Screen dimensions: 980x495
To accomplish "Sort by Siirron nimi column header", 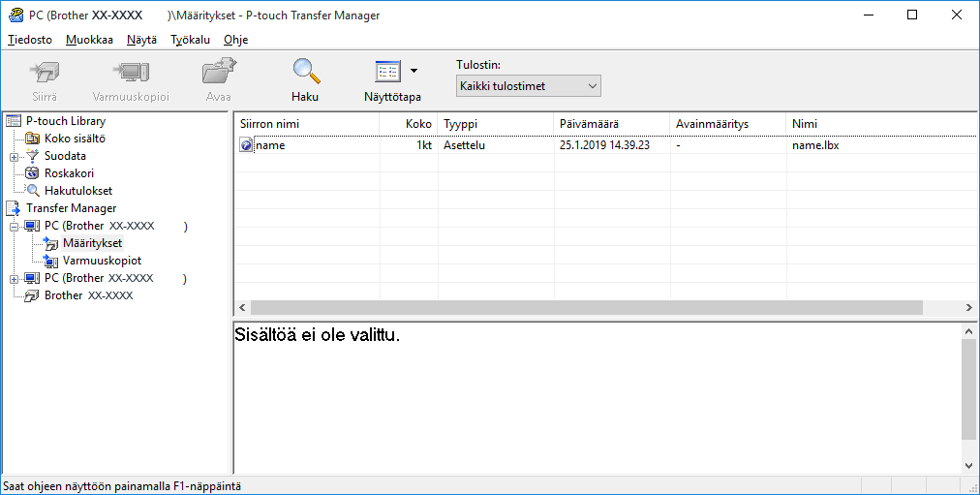I will click(x=307, y=124).
